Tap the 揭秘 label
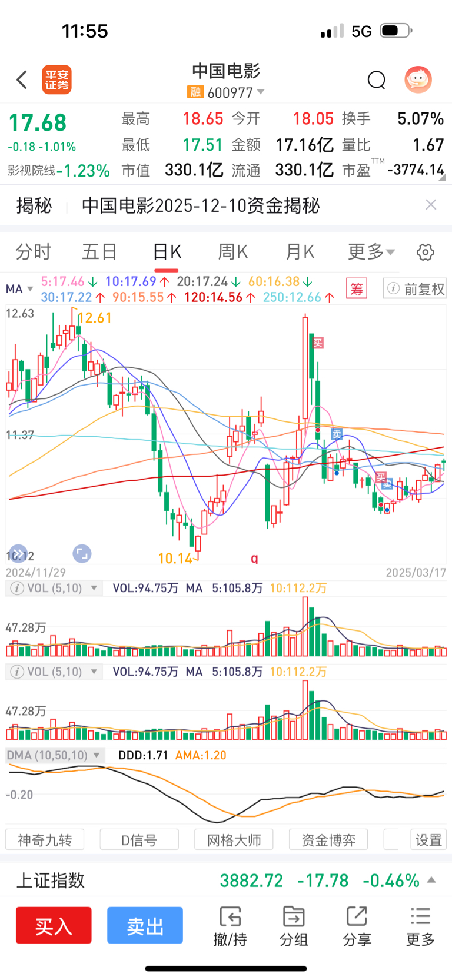 point(34,205)
